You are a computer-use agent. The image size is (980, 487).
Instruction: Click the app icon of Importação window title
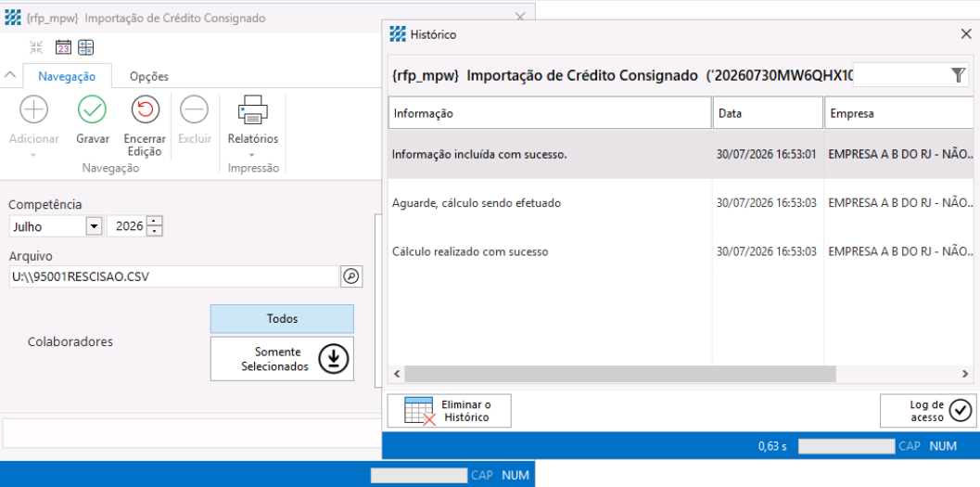(12, 19)
